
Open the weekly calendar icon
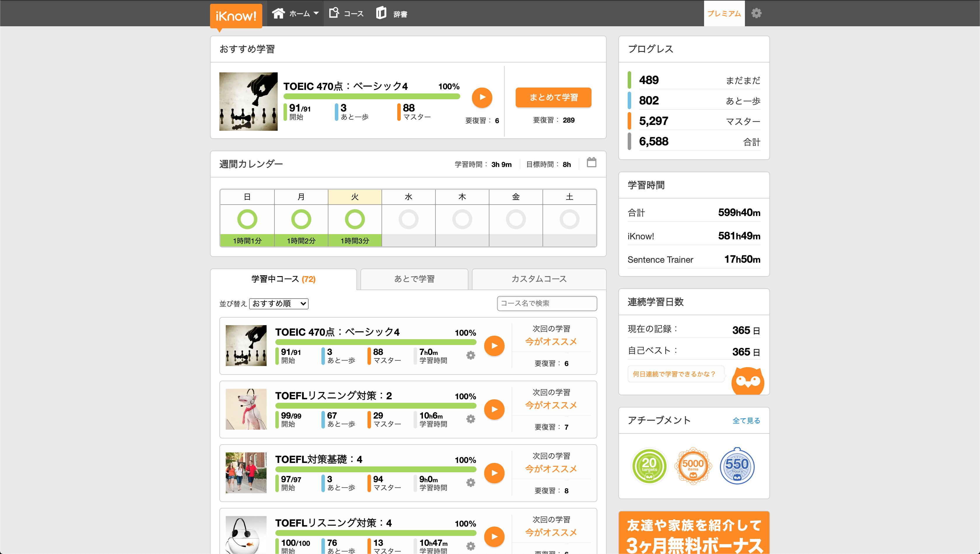(591, 163)
